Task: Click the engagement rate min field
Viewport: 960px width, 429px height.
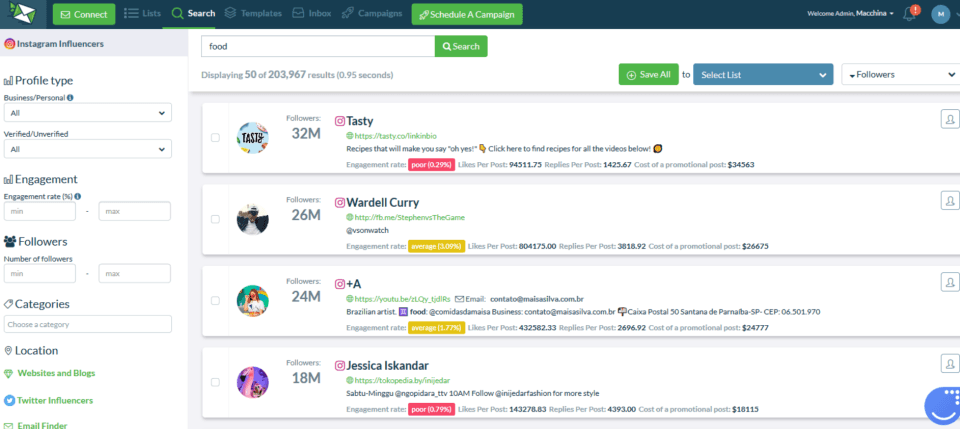Action: tap(40, 211)
